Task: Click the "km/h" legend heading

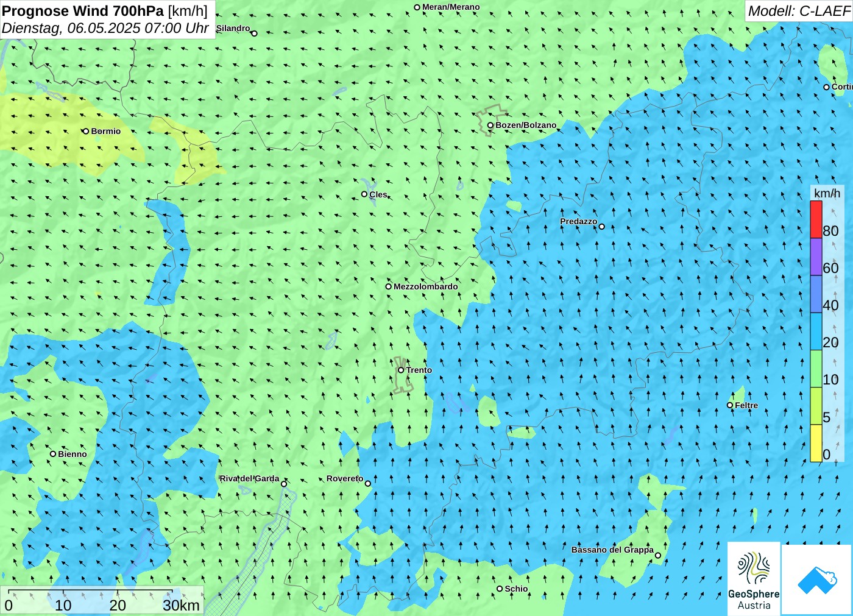Action: point(827,193)
